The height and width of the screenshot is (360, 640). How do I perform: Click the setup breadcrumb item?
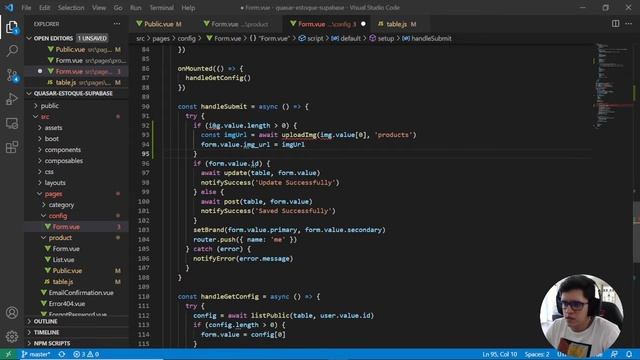[382, 38]
